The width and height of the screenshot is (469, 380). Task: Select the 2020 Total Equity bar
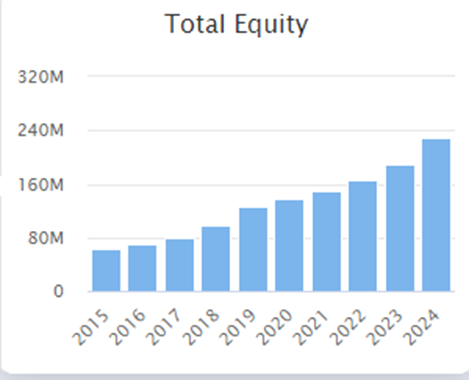[x=289, y=246]
